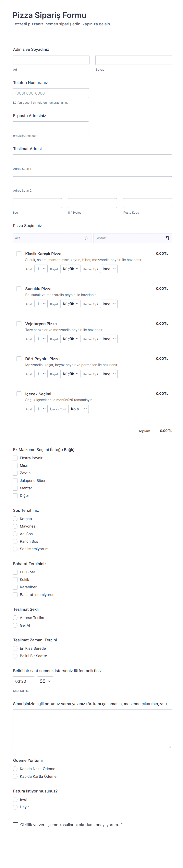The image size is (183, 868).
Task: Click the 03:20 time input
Action: 24,681
